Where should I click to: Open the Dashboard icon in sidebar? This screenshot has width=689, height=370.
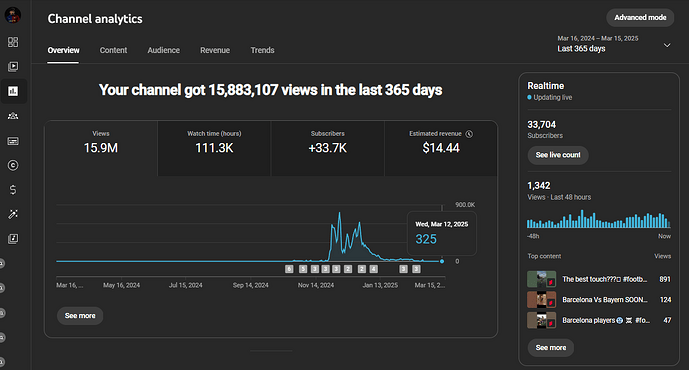(x=13, y=42)
